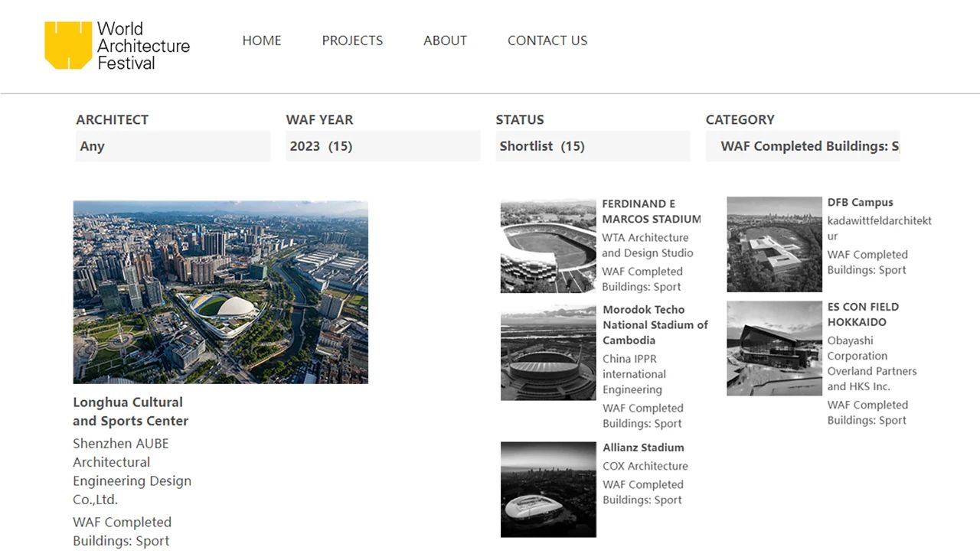Viewport: 980px width, 560px height.
Task: Click the CATEGORY filter label
Action: tap(740, 119)
